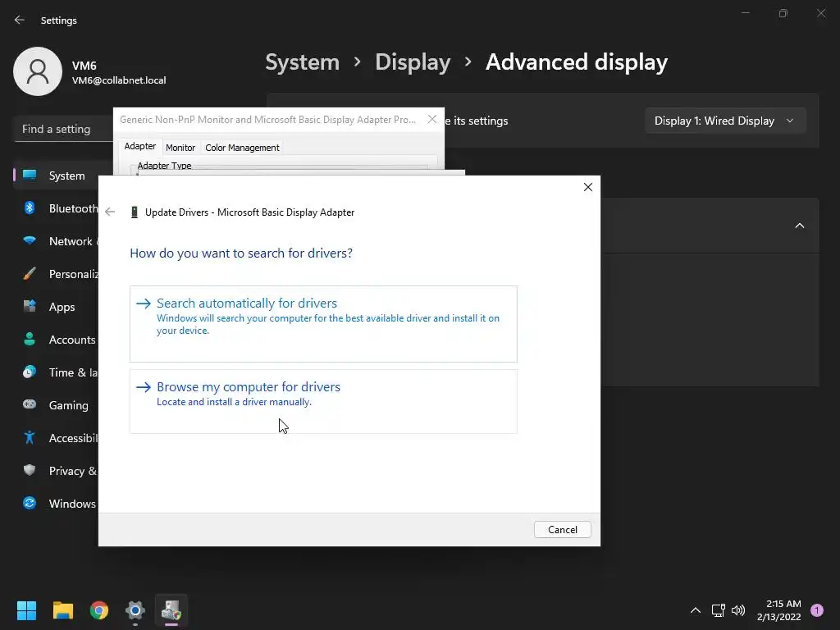Open Bluetooth settings in sidebar

pyautogui.click(x=57, y=208)
